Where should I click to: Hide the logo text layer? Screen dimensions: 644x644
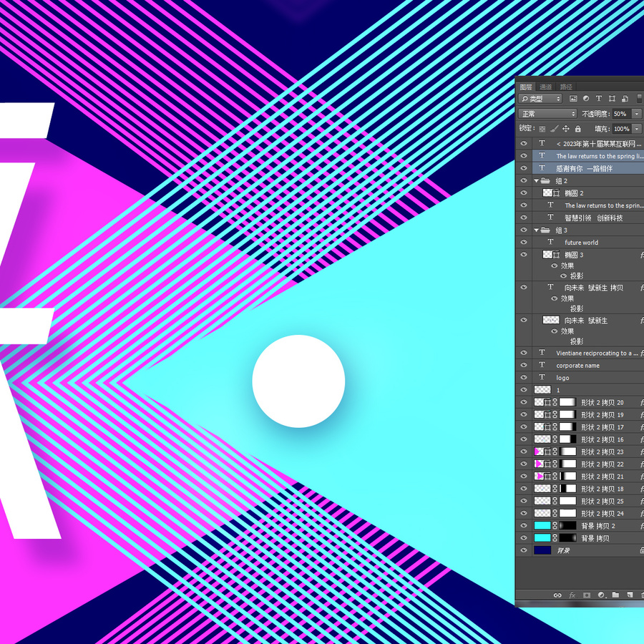click(524, 377)
